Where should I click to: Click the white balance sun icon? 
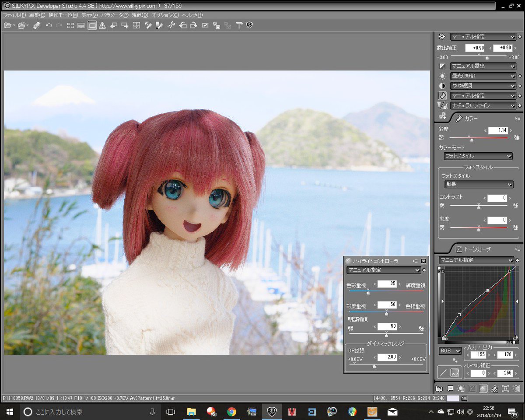click(x=442, y=76)
